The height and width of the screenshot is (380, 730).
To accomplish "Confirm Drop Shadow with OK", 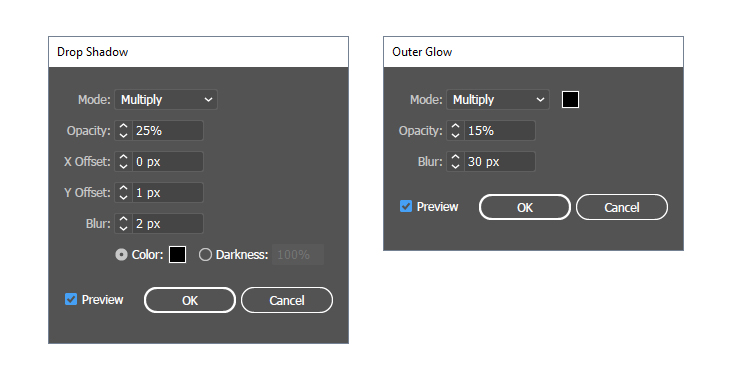I will (x=190, y=300).
